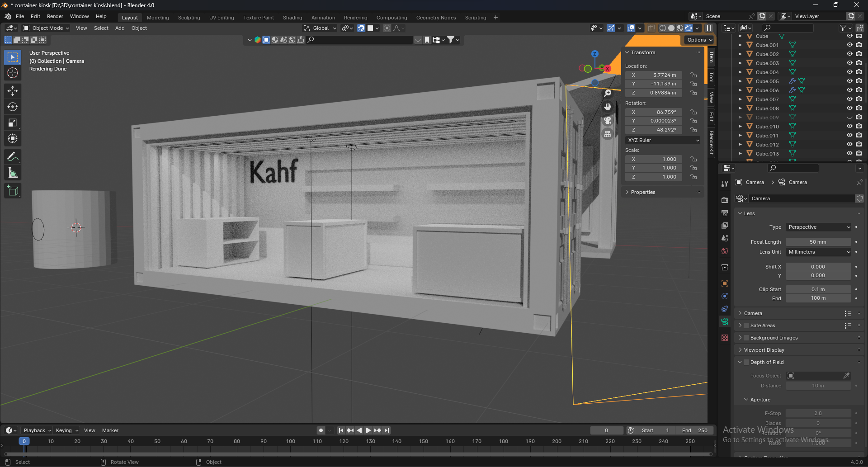Switch to material preview shading
The height and width of the screenshot is (467, 868).
680,28
